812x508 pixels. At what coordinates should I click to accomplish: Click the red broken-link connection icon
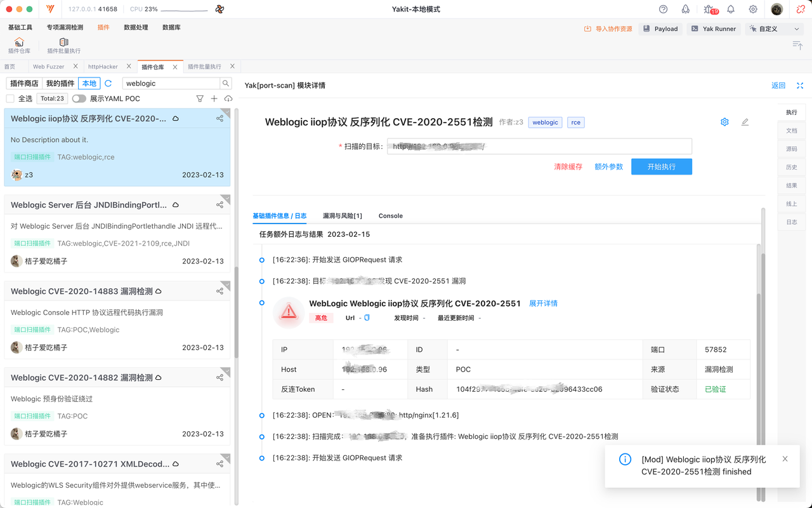point(801,10)
